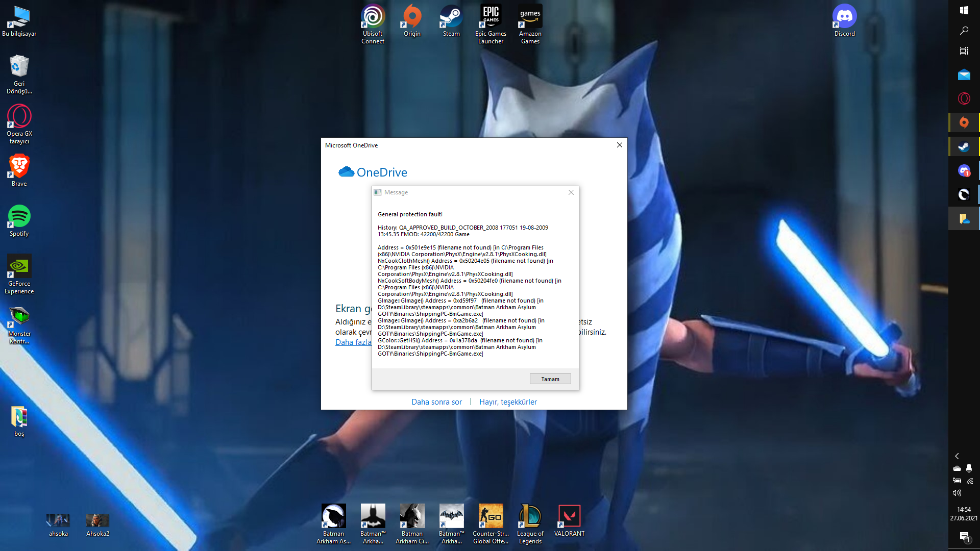Switch to Steam in the taskbar
Image resolution: width=980 pixels, height=551 pixels.
pos(964,146)
